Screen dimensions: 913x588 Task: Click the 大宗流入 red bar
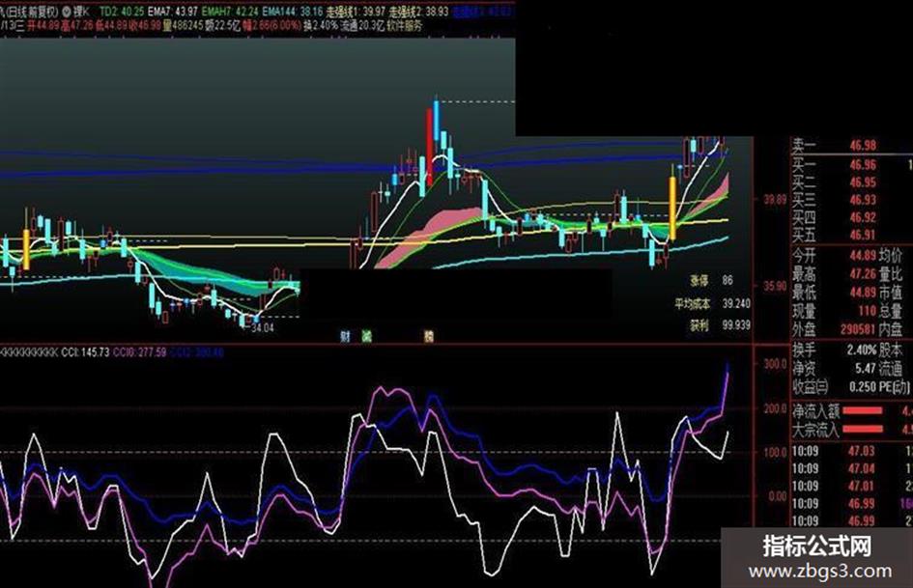point(863,430)
